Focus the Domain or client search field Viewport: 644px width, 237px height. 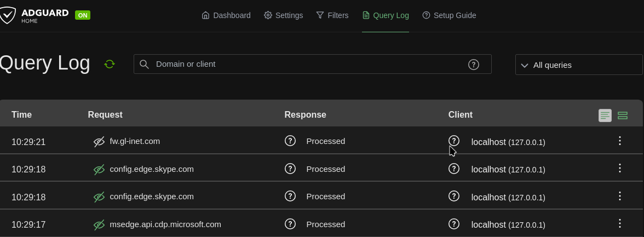[x=312, y=64]
